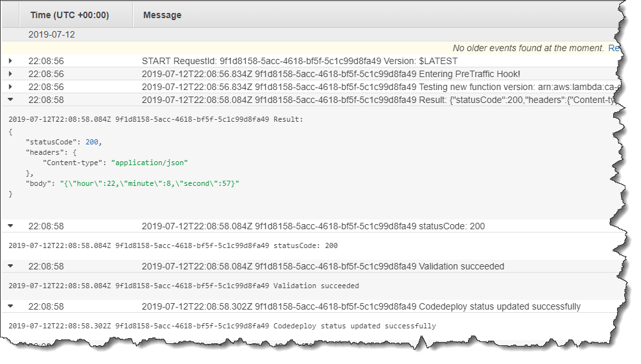Image resolution: width=641 pixels, height=364 pixels.
Task: Collapse the Validation succeeded event arrow
Action: tap(10, 266)
